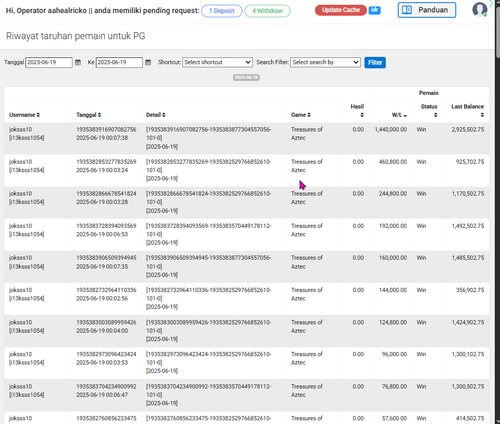Click the book icon in Panduan button

pos(407,10)
